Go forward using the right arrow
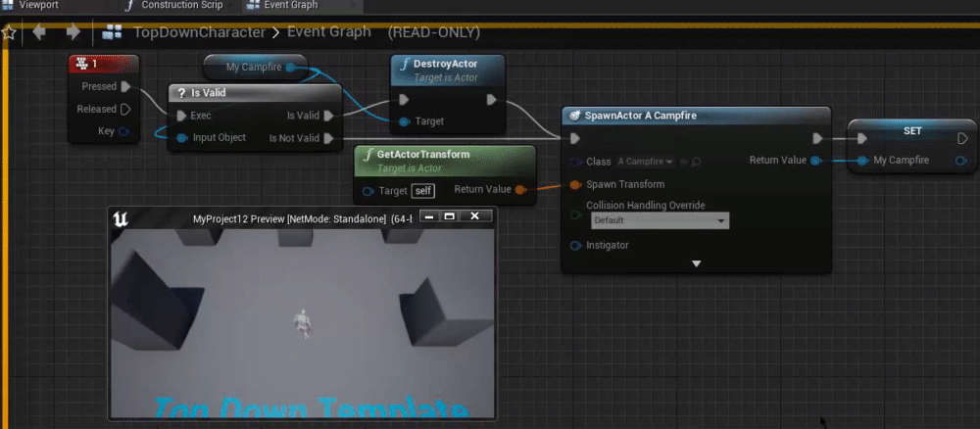The height and width of the screenshot is (429, 980). [73, 32]
